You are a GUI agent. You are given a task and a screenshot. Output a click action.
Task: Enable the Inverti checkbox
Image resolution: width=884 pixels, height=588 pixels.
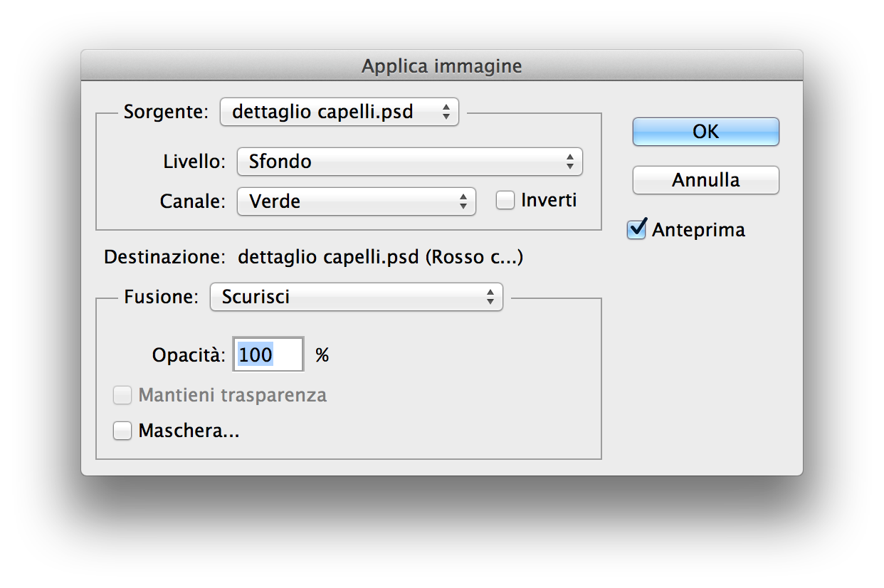[505, 201]
